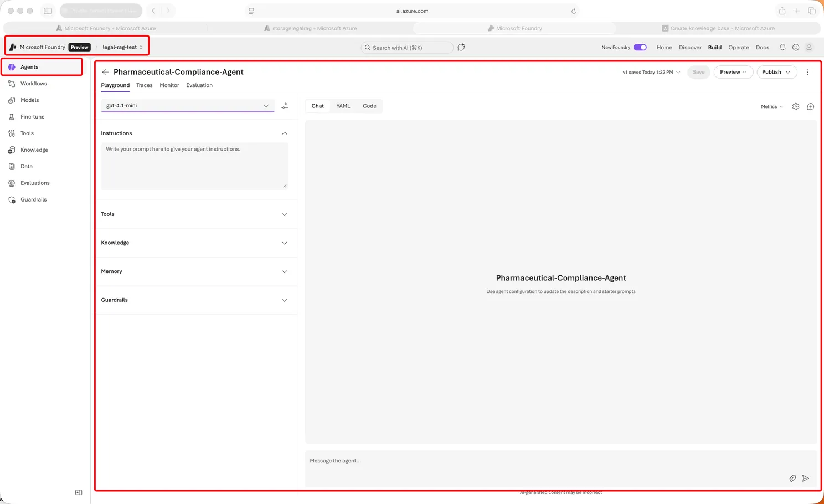
Task: Click the Preview button
Action: [x=733, y=72]
